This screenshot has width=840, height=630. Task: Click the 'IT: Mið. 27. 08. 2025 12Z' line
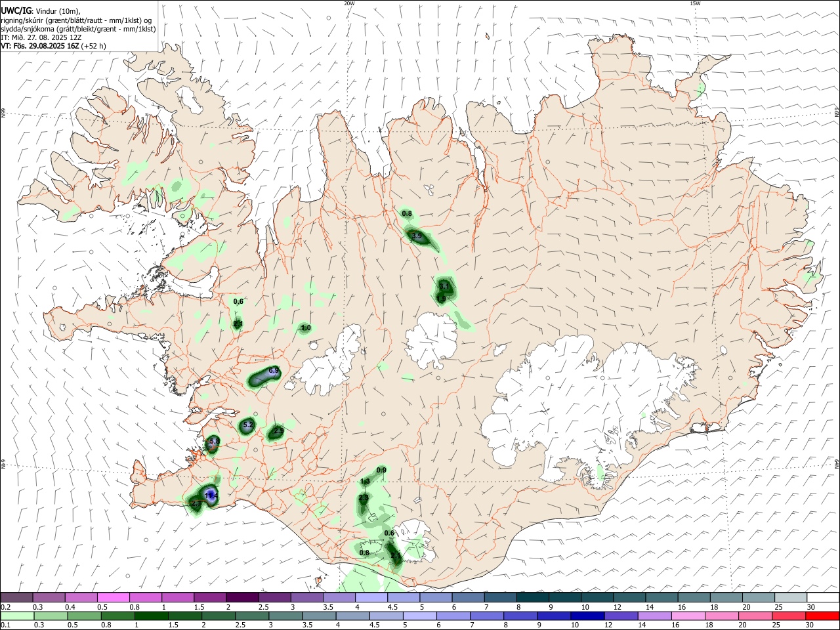coord(41,37)
